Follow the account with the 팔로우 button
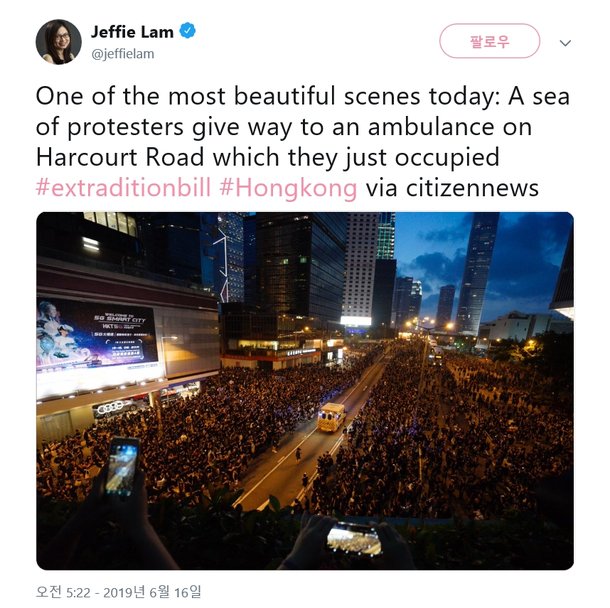 click(x=489, y=41)
